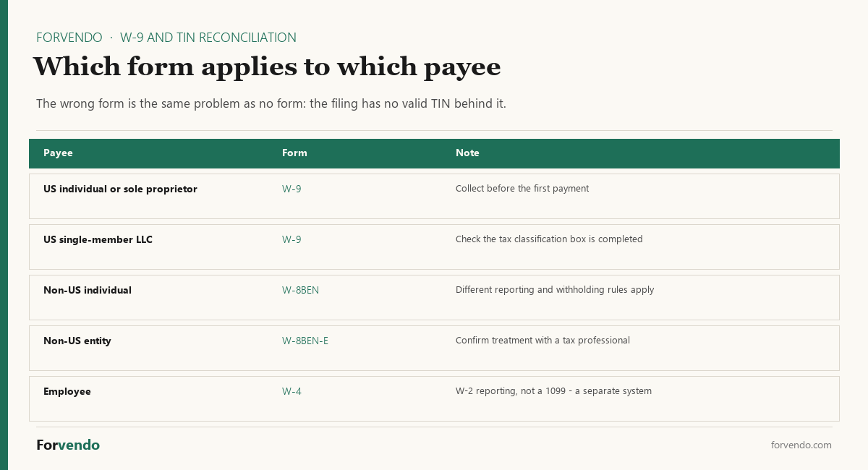The width and height of the screenshot is (868, 470).
Task: Click the 'W-8BEN-E' form cell
Action: [x=305, y=341]
